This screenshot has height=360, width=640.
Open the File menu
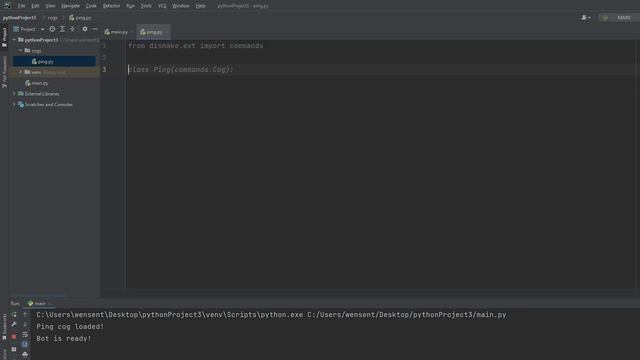tap(21, 6)
